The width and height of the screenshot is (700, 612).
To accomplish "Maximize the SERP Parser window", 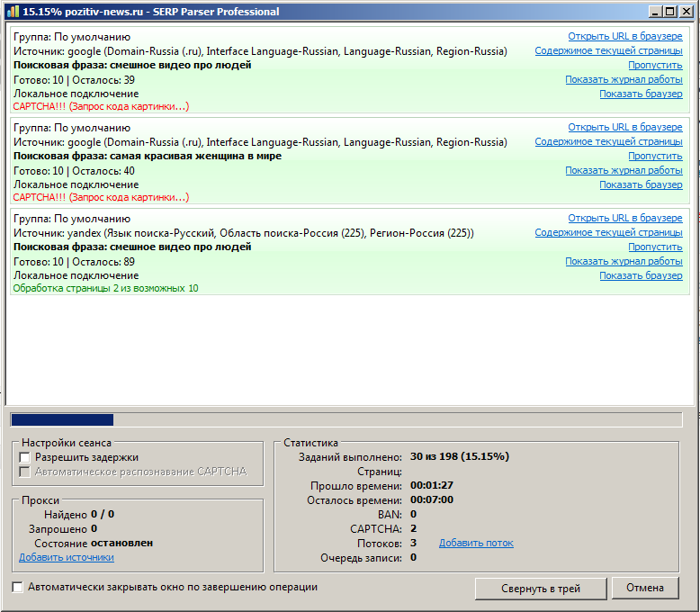I will coord(670,12).
